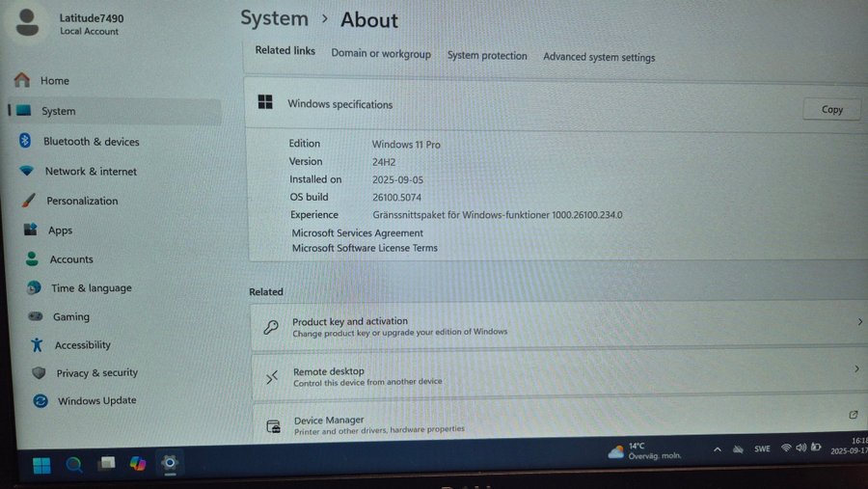Select the OS build value 26100.5074

397,198
